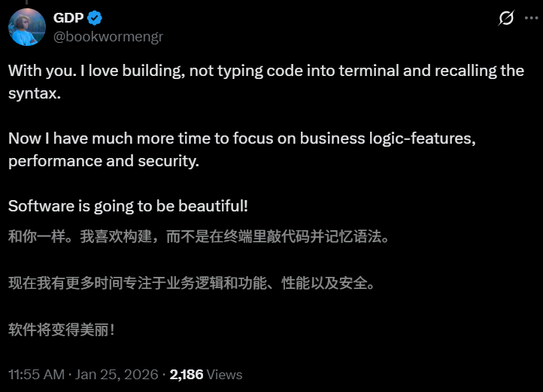Click the blue verified checkmark badge
This screenshot has width=543, height=392.
96,19
